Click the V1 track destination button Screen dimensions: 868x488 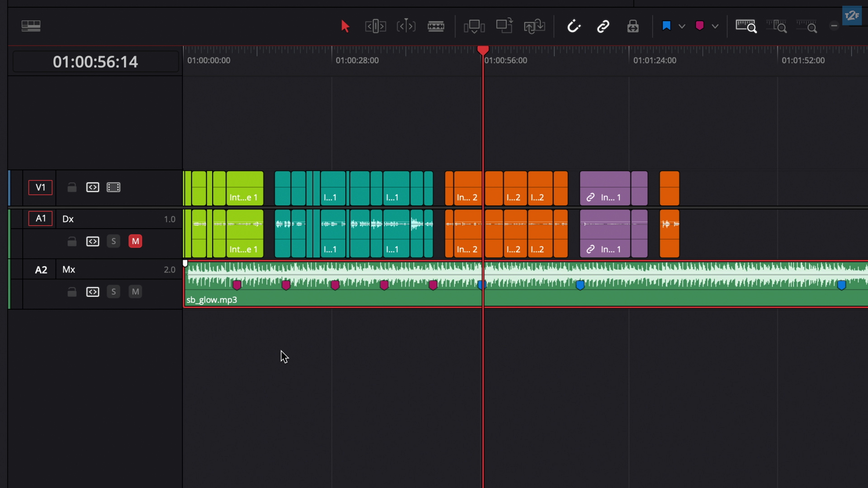pyautogui.click(x=40, y=187)
